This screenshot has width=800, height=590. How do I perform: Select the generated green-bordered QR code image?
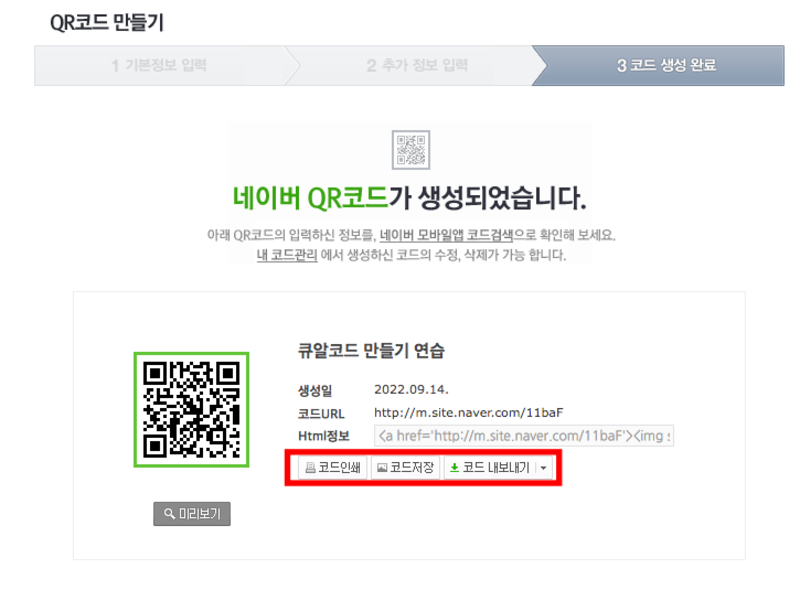click(x=191, y=409)
